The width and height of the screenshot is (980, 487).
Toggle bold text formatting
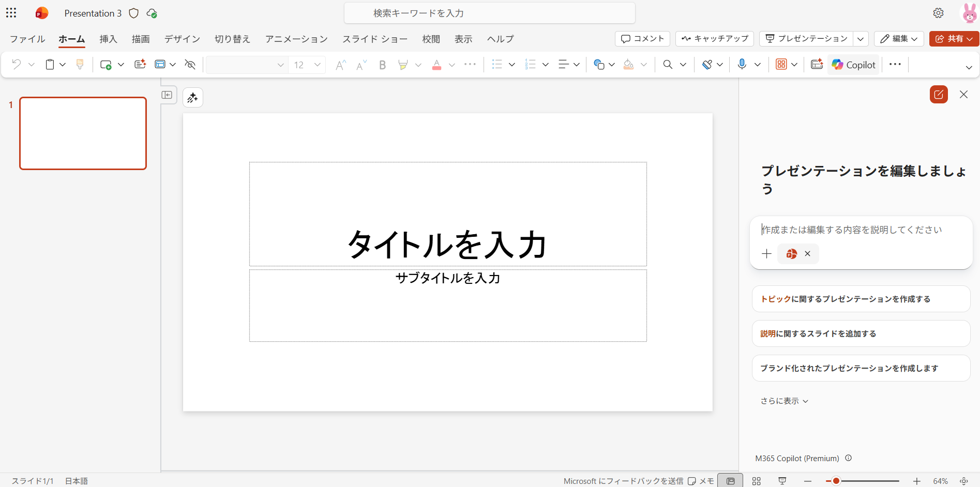[382, 65]
